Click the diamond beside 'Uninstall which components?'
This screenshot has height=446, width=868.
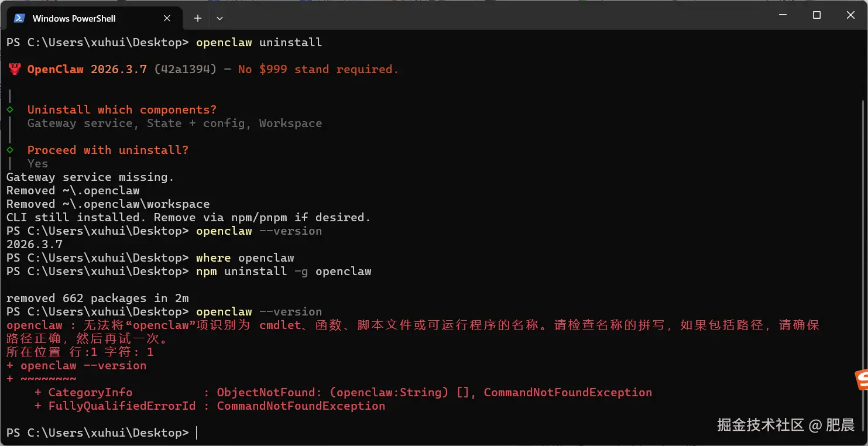[10, 109]
